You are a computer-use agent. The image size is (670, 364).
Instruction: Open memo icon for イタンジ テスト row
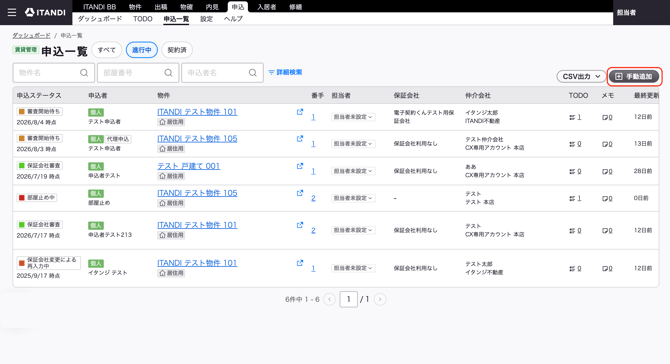607,268
